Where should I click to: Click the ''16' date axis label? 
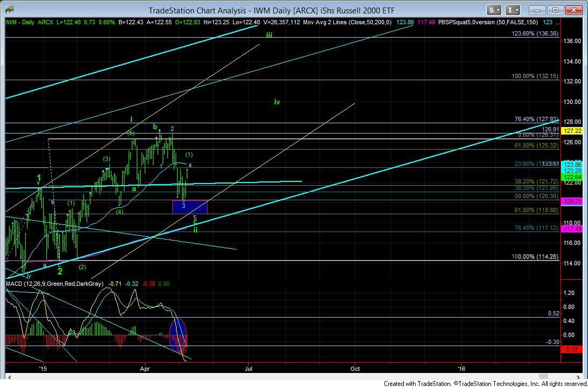tap(461, 369)
